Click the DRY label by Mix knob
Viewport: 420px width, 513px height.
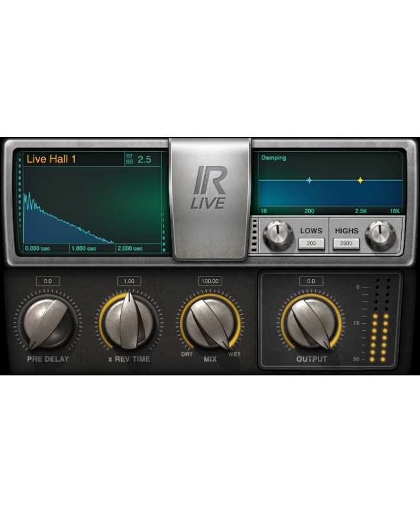187,354
